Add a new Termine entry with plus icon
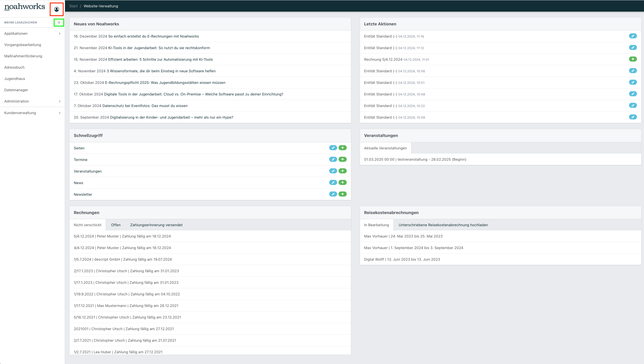 [x=342, y=160]
